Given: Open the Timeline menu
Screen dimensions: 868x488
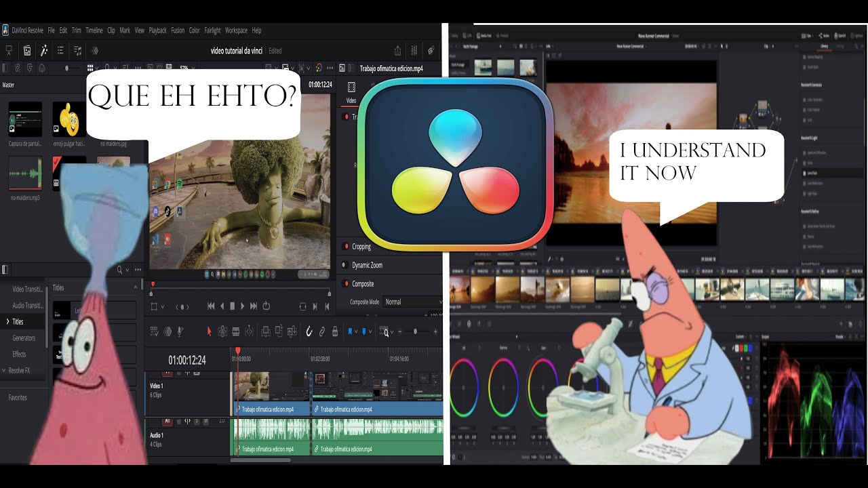Looking at the screenshot, I should click(x=94, y=30).
